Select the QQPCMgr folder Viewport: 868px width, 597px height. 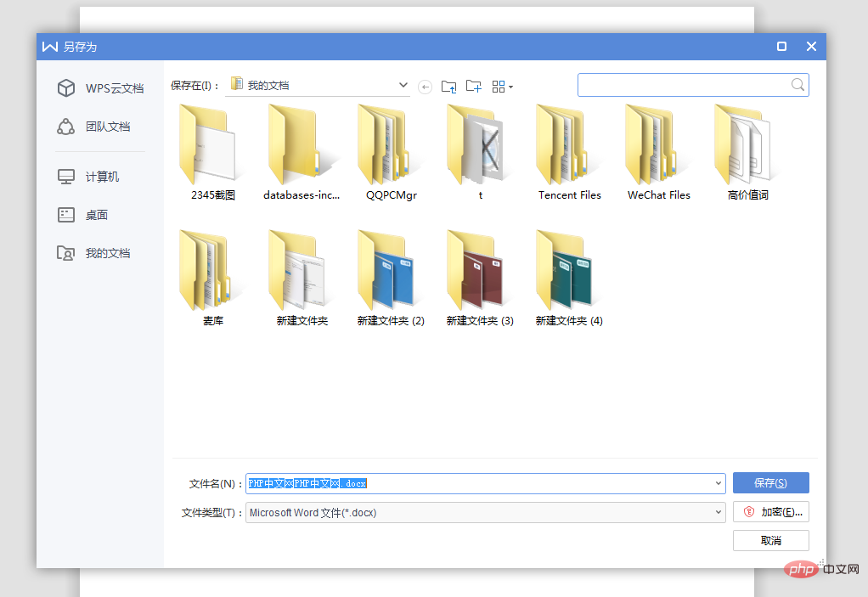click(x=392, y=152)
